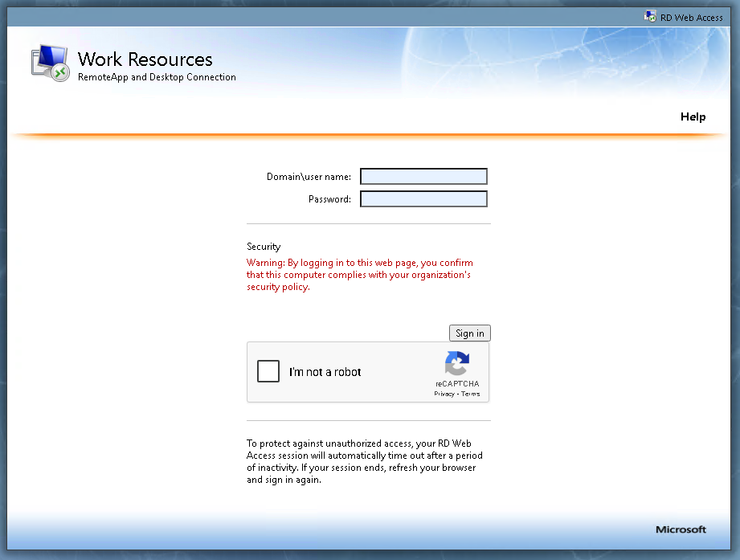The image size is (740, 560).
Task: Click the RD Web Access icon
Action: pyautogui.click(x=650, y=16)
